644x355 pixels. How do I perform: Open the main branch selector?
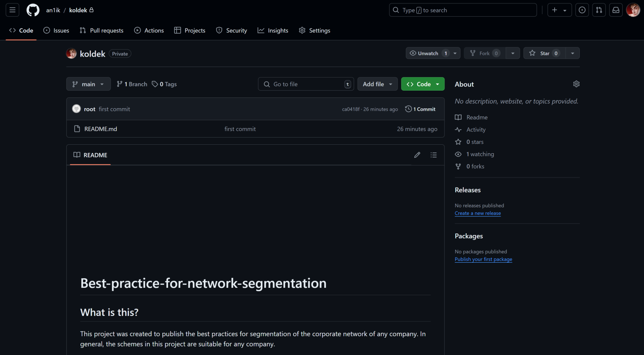88,84
